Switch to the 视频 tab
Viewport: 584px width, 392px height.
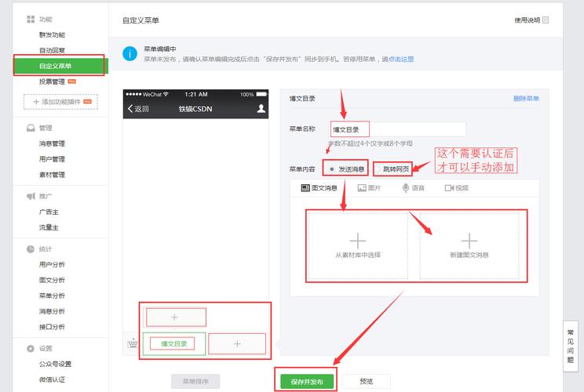coord(457,188)
